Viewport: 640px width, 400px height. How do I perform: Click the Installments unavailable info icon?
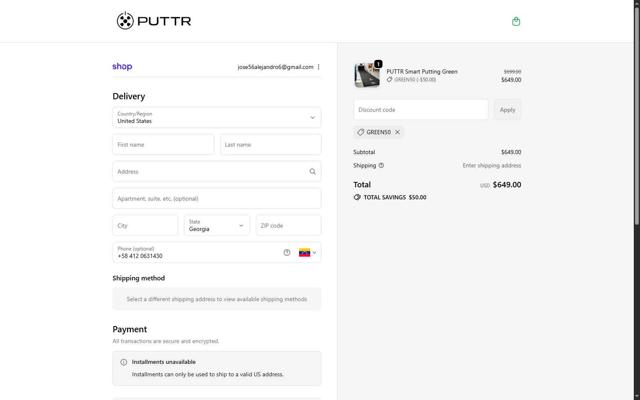click(x=124, y=362)
